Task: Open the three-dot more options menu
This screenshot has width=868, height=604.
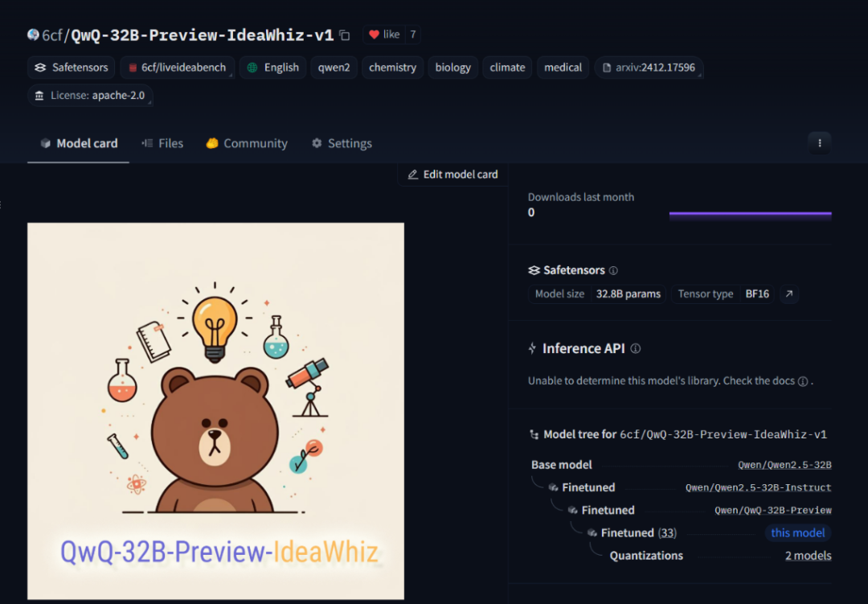Action: (x=819, y=143)
